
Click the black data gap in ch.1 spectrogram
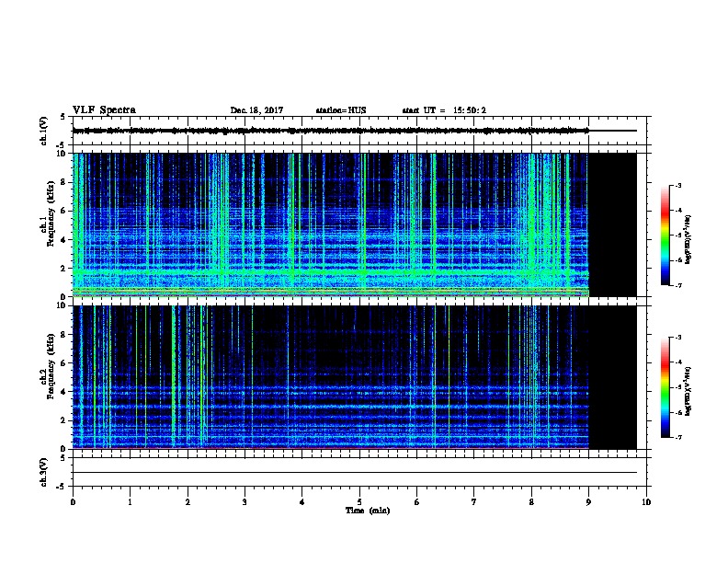click(613, 224)
